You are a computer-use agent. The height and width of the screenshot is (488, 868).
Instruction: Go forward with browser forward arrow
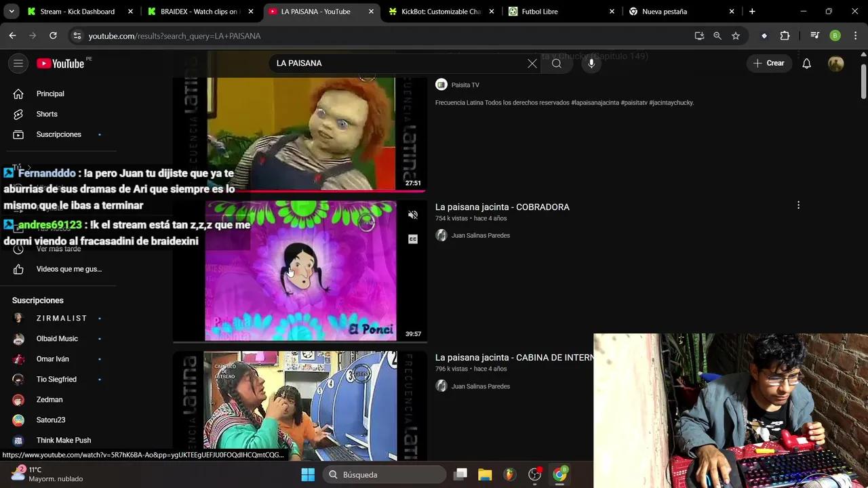coord(33,35)
